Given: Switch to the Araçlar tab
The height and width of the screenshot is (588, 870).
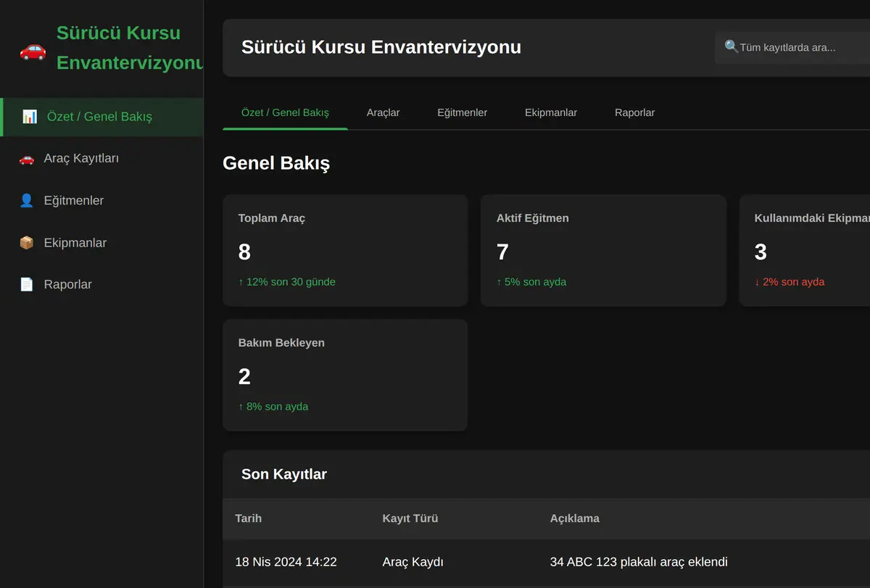Looking at the screenshot, I should (x=383, y=113).
